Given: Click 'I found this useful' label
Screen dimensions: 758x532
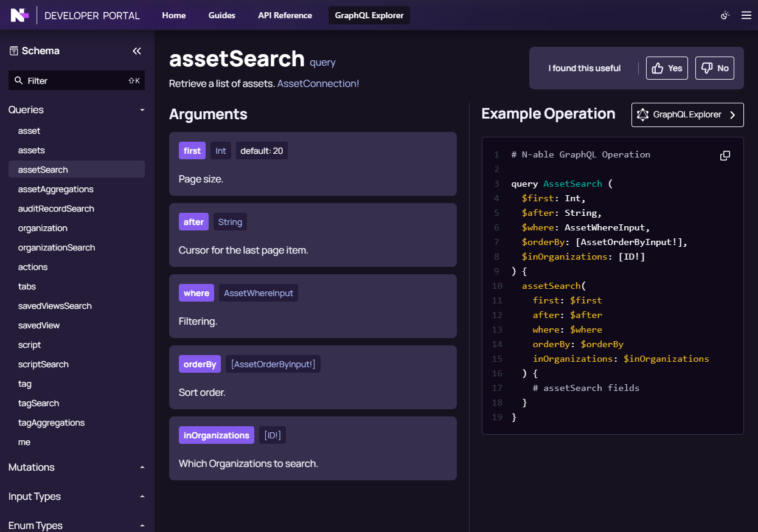Looking at the screenshot, I should click(x=585, y=68).
